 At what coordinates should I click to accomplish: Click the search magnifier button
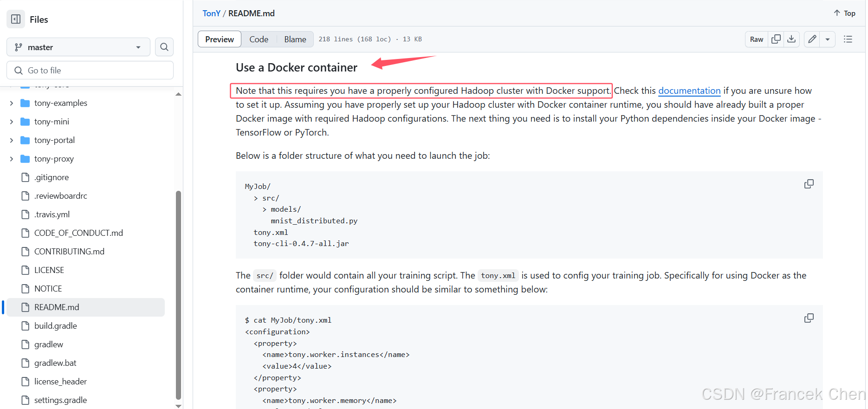tap(164, 47)
